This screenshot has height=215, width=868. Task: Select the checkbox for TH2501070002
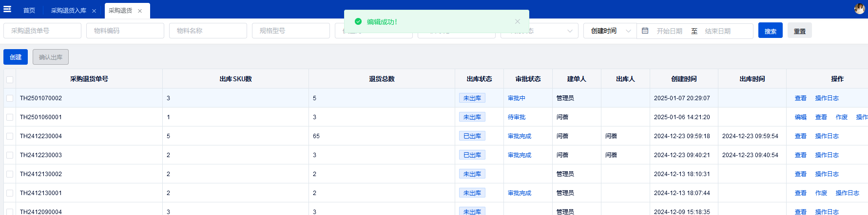tap(10, 98)
